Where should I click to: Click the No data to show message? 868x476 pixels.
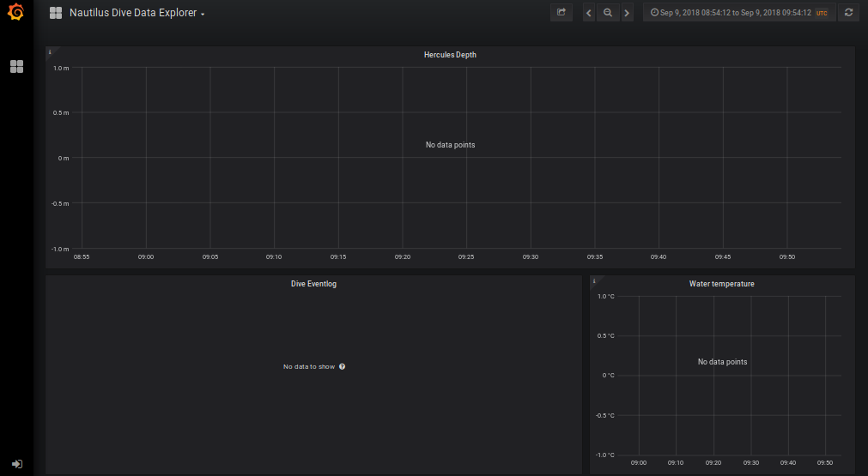pyautogui.click(x=309, y=366)
